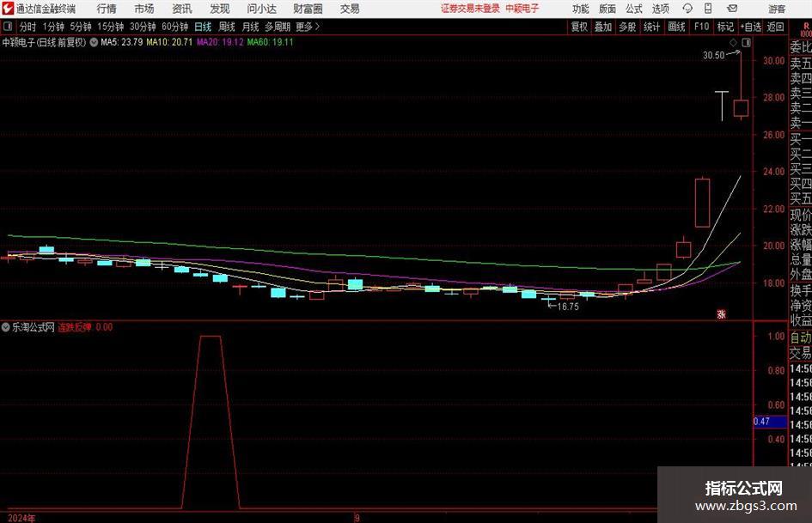Open the 选项 menu
Image resolution: width=812 pixels, height=523 pixels.
coord(660,9)
